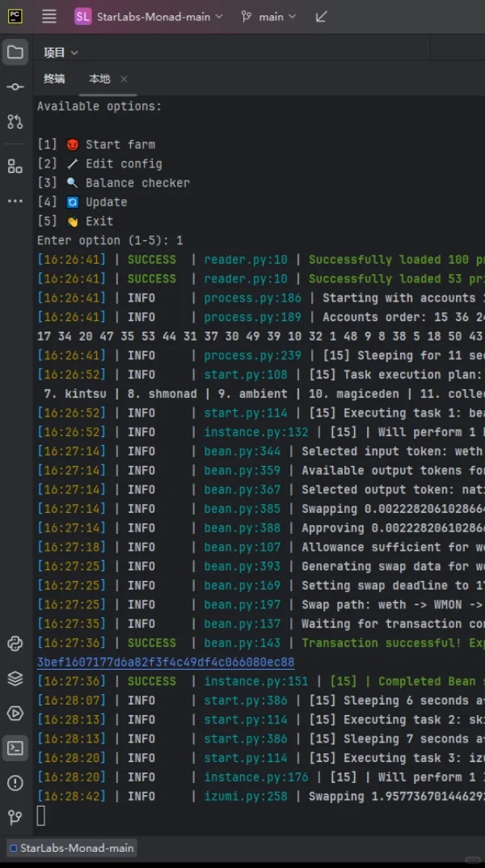Open instance.py:176 source link
Image resolution: width=485 pixels, height=868 pixels.
click(256, 777)
